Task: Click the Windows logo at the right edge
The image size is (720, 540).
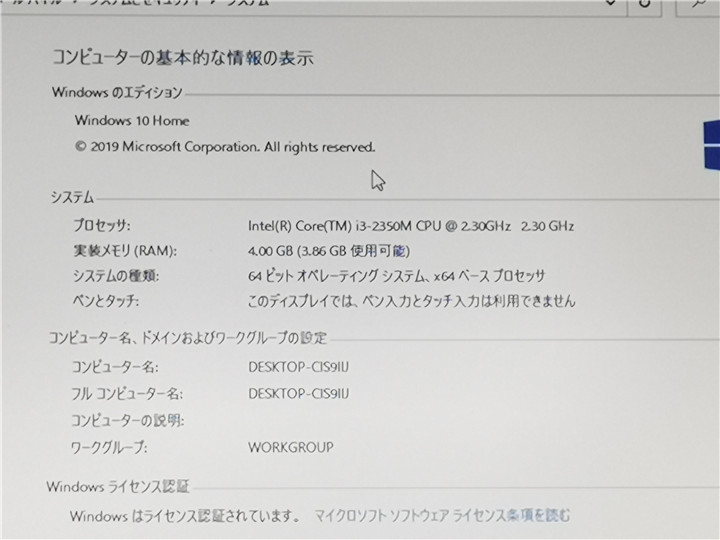Action: [x=712, y=145]
